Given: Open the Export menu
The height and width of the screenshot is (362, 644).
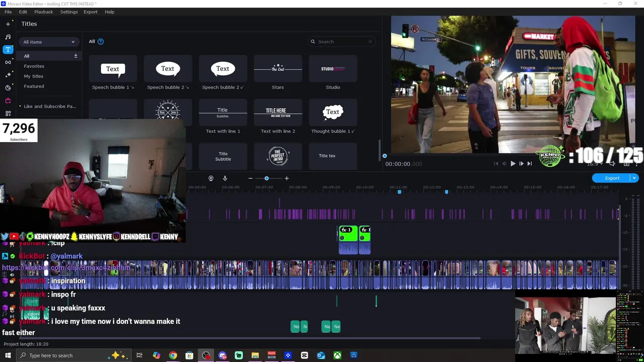Looking at the screenshot, I should [x=91, y=12].
